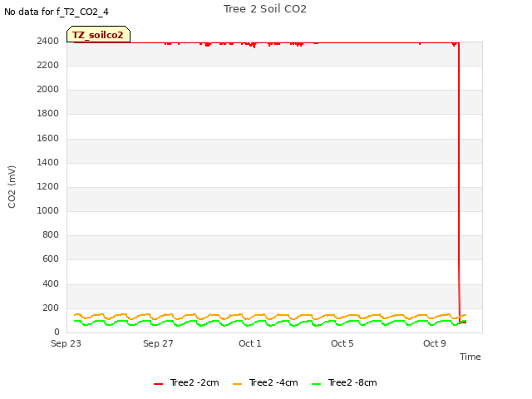
Task: Click the 0 y-axis tick label
Action: pyautogui.click(x=57, y=332)
